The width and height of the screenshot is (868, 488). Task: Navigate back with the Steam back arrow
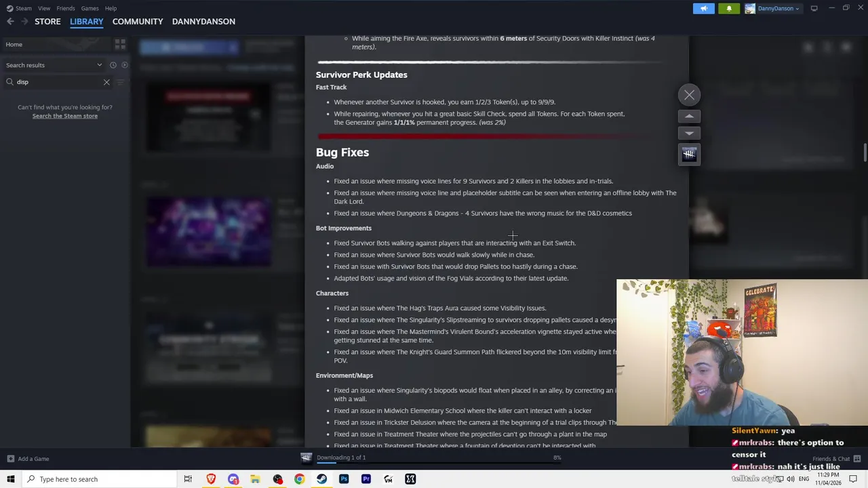[x=10, y=22]
